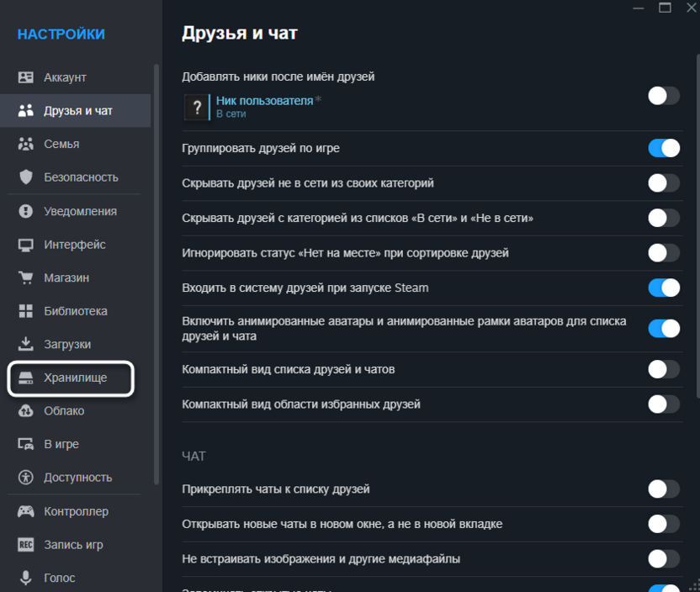Open the Безопасность settings section

75,177
